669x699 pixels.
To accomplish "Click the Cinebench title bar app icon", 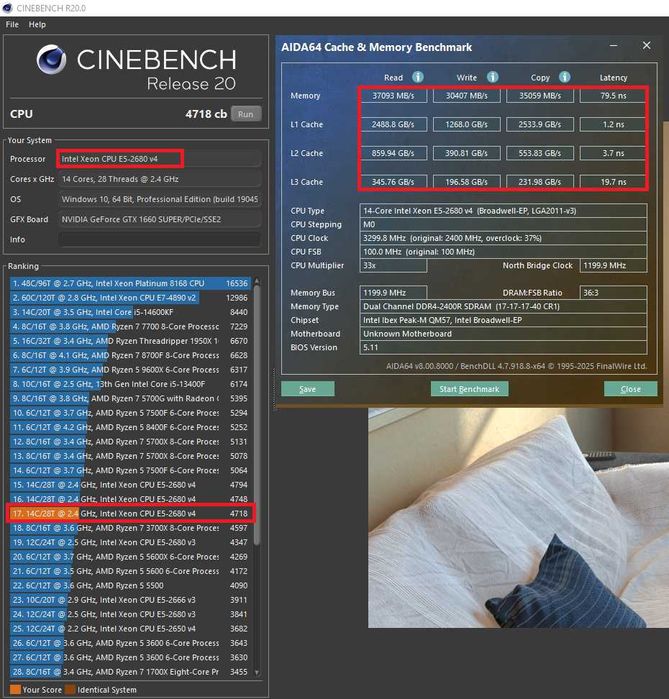I will point(7,8).
